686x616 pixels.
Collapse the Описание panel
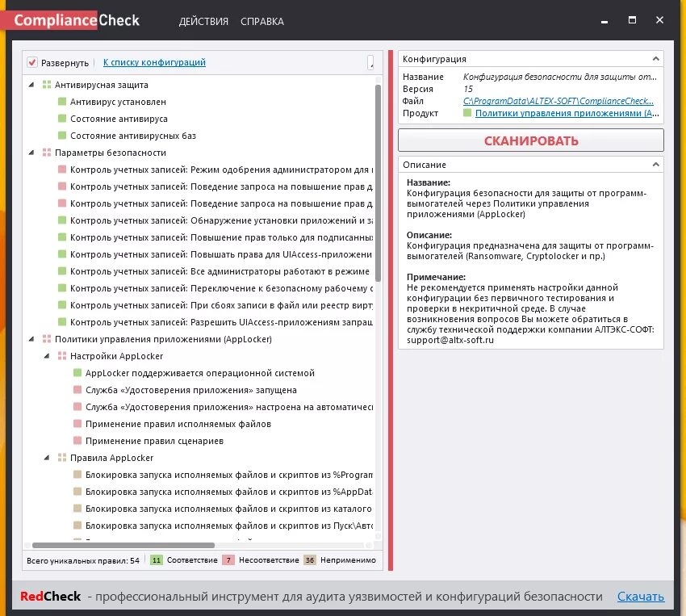[x=655, y=165]
